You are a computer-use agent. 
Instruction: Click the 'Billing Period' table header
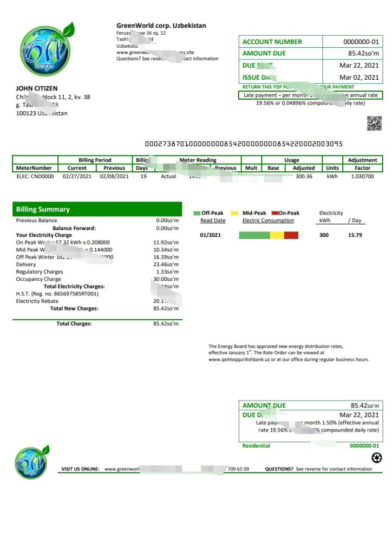(x=95, y=160)
